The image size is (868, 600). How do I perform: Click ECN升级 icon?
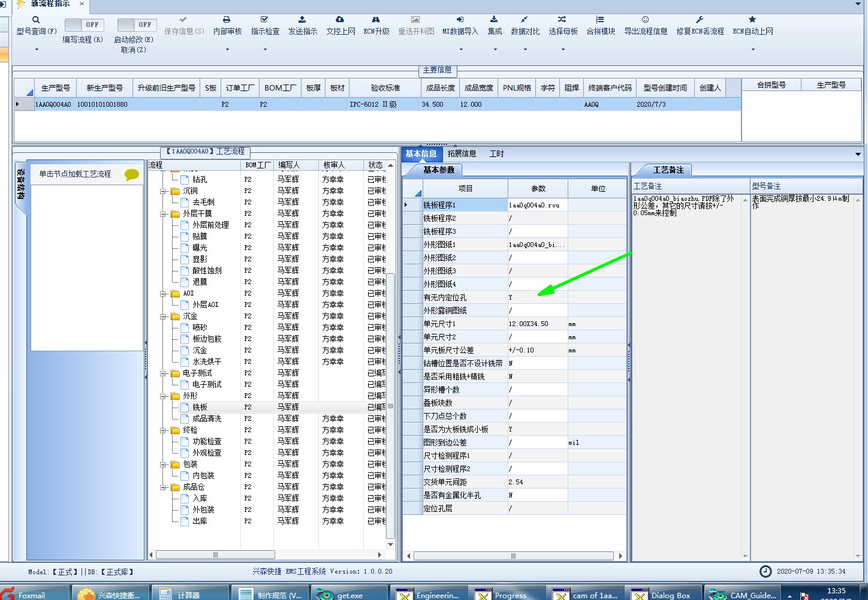point(376,20)
